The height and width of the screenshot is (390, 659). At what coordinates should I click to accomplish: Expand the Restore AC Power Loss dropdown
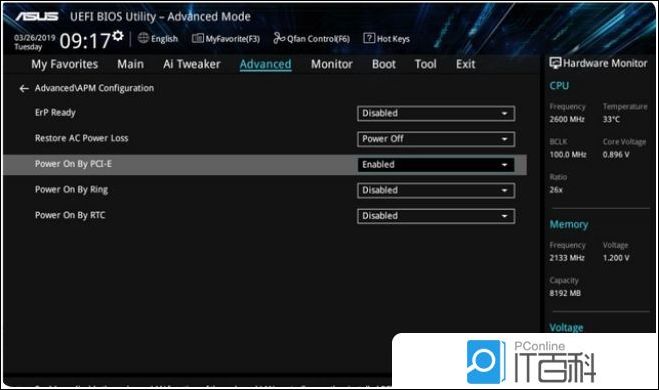click(x=436, y=139)
